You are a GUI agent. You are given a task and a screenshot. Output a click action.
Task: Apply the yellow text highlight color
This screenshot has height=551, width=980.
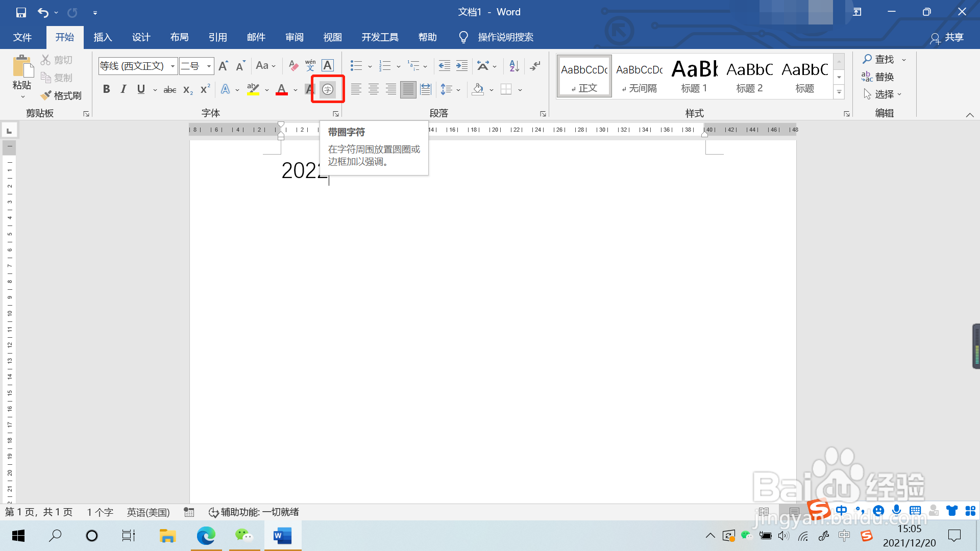pos(253,89)
